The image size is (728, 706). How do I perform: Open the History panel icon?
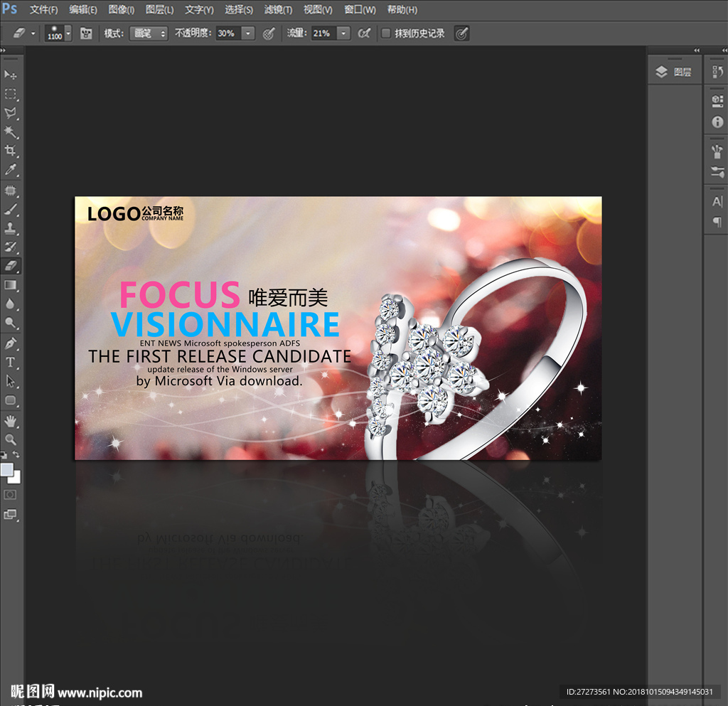717,73
